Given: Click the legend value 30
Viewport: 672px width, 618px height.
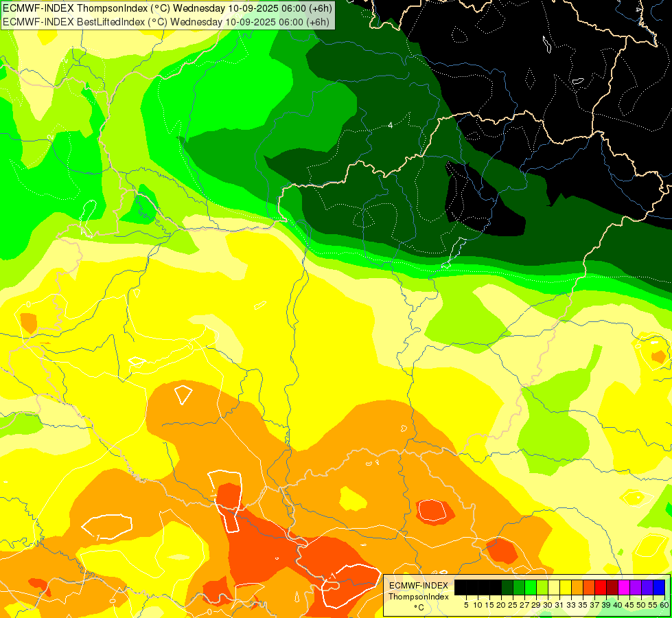Looking at the screenshot, I should 548,605.
